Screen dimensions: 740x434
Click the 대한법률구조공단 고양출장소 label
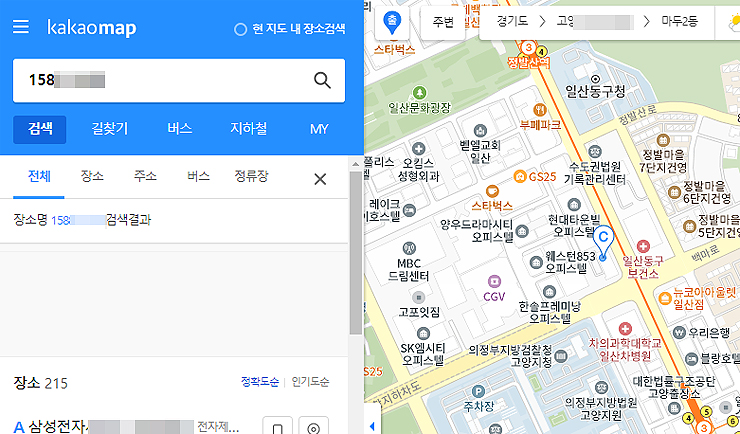click(673, 387)
